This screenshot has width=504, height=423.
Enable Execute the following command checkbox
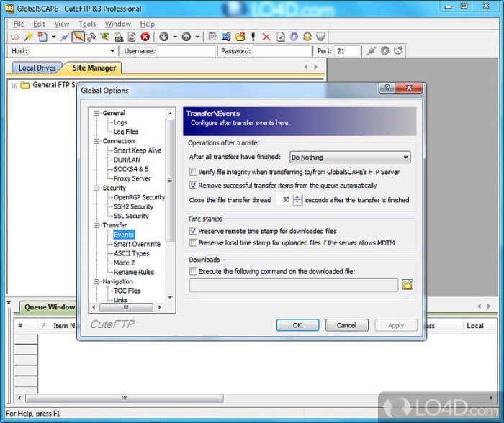point(193,271)
